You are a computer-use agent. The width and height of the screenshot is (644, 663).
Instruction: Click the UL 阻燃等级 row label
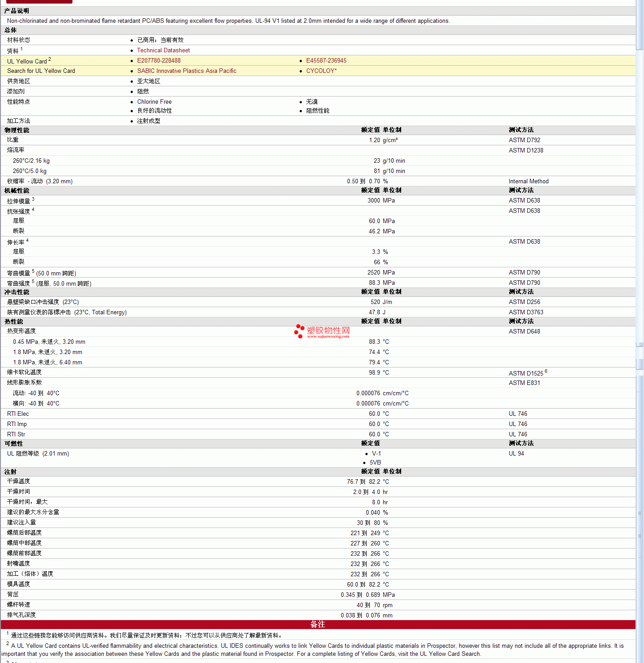38,454
